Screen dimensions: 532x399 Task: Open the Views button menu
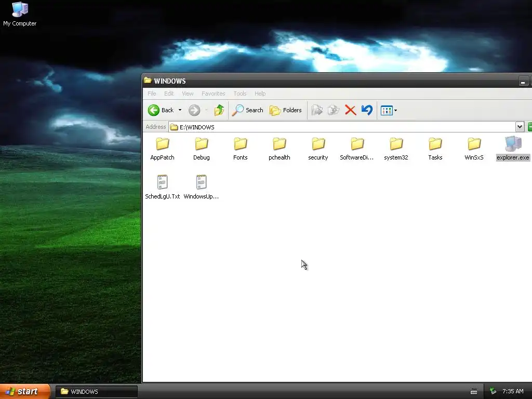(x=389, y=110)
